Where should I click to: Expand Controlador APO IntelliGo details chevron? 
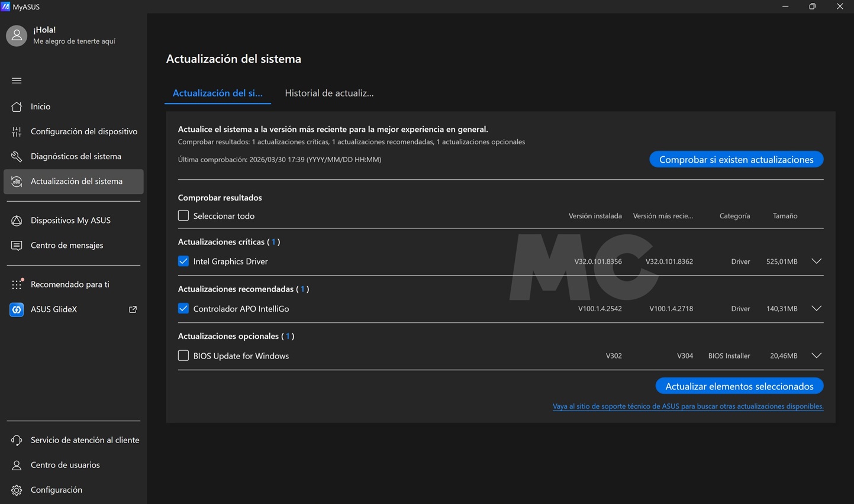816,308
